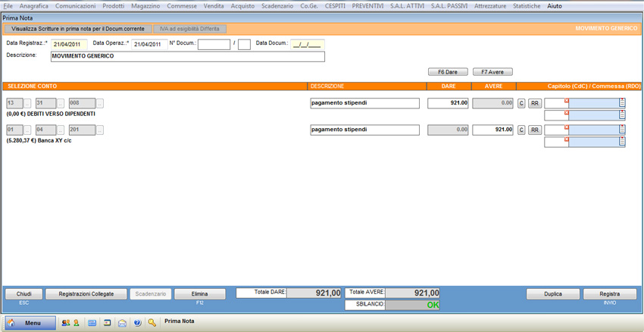Click the Duplica button
This screenshot has height=332, width=644.
(553, 294)
